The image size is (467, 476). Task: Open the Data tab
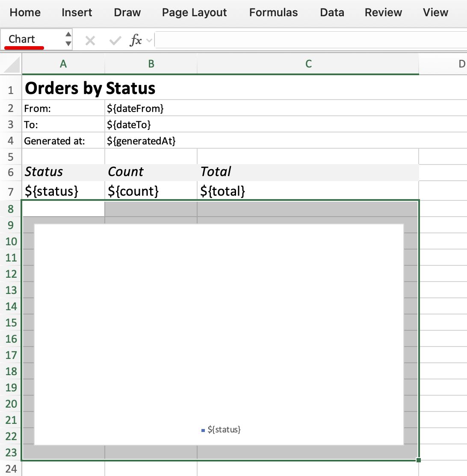[x=332, y=12]
